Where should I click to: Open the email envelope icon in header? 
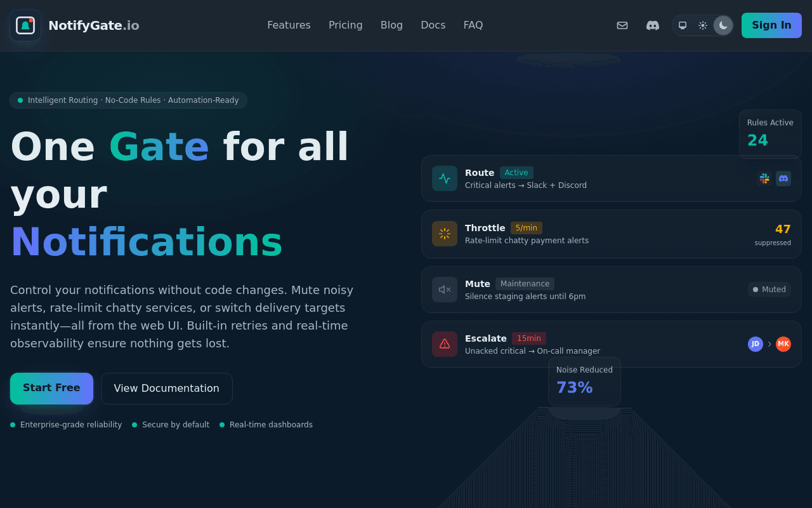(622, 25)
